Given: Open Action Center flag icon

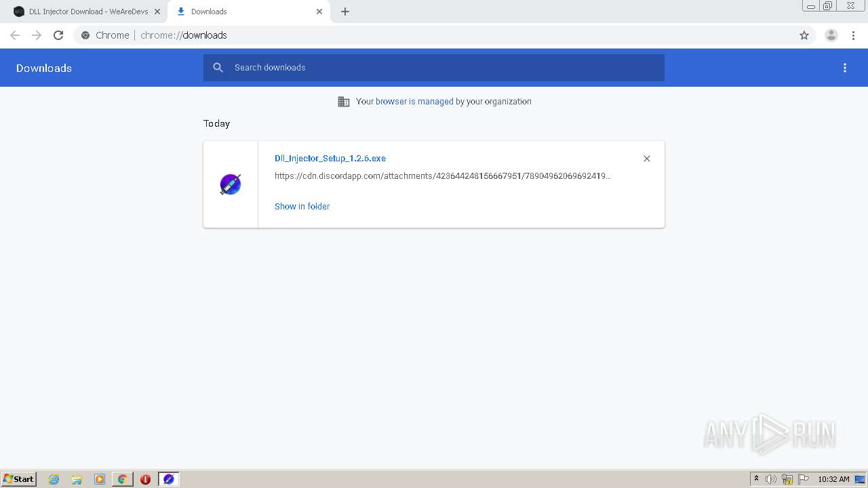Looking at the screenshot, I should pos(804,479).
